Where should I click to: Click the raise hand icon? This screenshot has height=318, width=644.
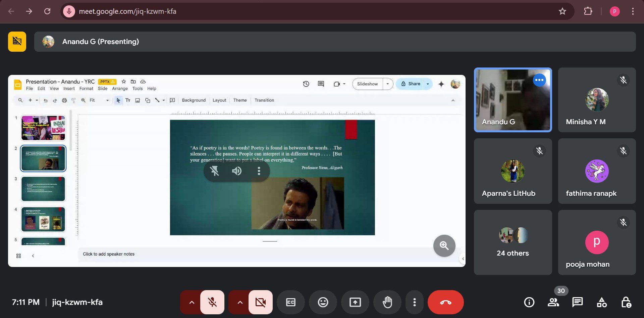click(387, 302)
